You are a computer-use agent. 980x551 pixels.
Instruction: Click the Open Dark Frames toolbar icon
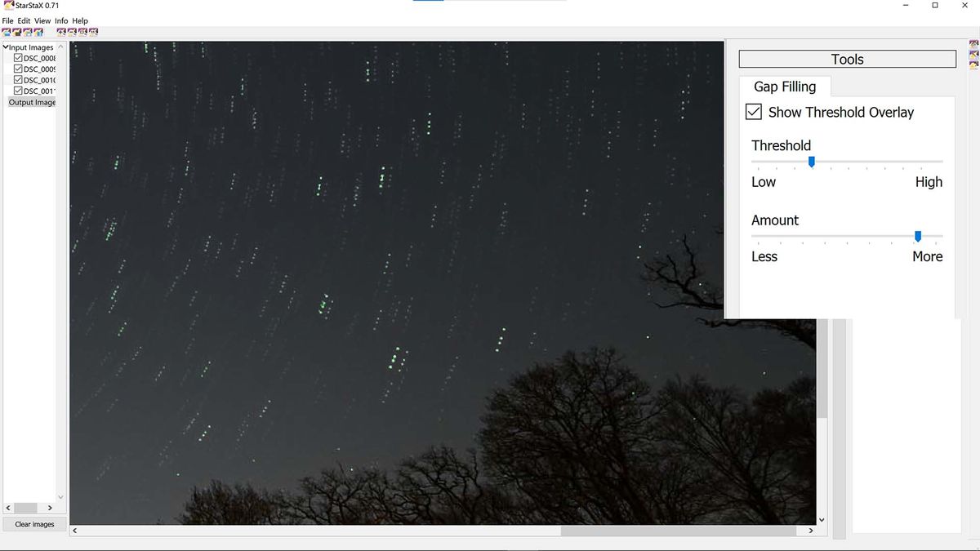(x=17, y=33)
